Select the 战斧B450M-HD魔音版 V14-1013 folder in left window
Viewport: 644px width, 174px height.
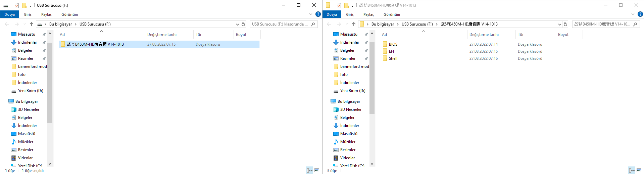[159, 44]
